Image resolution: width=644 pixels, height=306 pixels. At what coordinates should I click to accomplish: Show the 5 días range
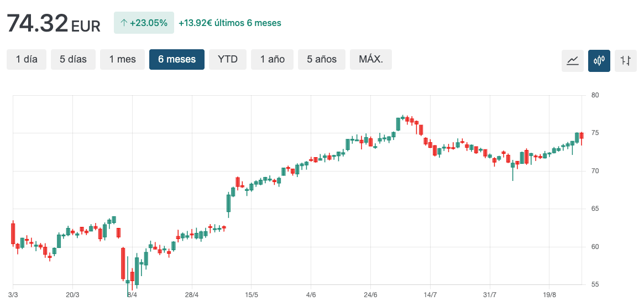tap(73, 59)
